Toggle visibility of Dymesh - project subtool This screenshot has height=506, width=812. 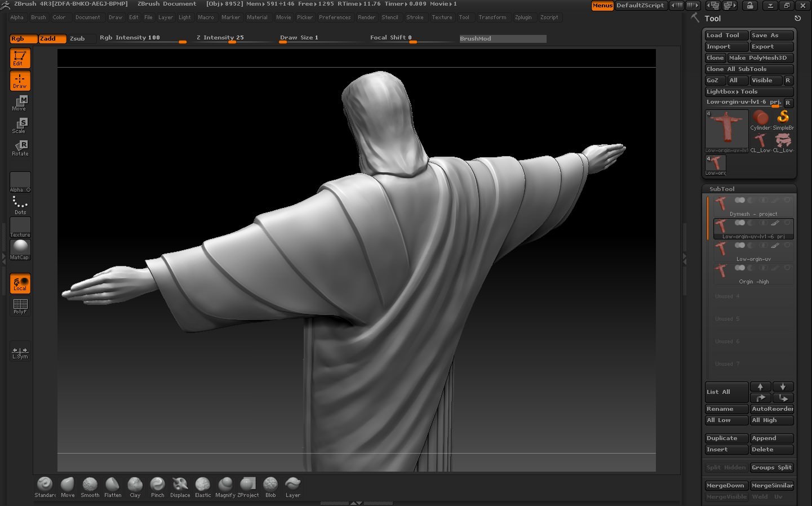(x=739, y=201)
